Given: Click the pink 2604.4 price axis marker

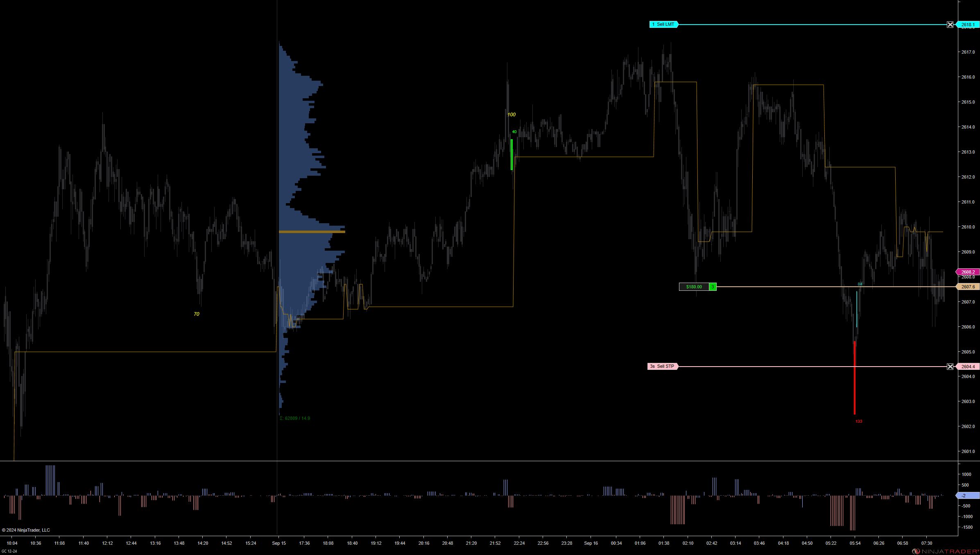Looking at the screenshot, I should point(968,367).
